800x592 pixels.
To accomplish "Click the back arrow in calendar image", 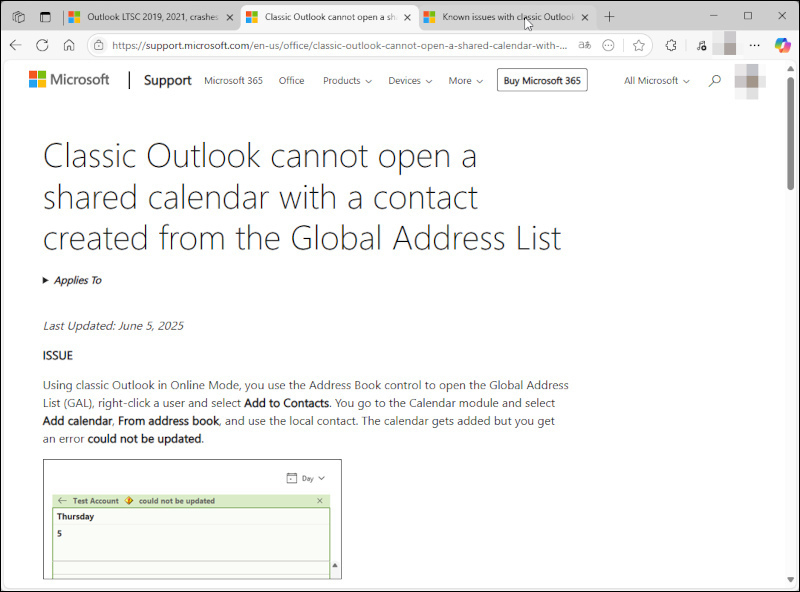I will [x=62, y=501].
